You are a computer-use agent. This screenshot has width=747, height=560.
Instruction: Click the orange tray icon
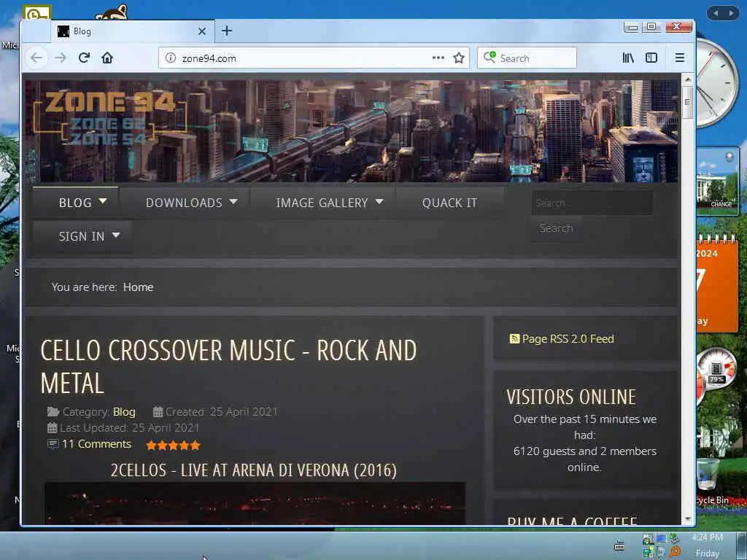point(674,552)
